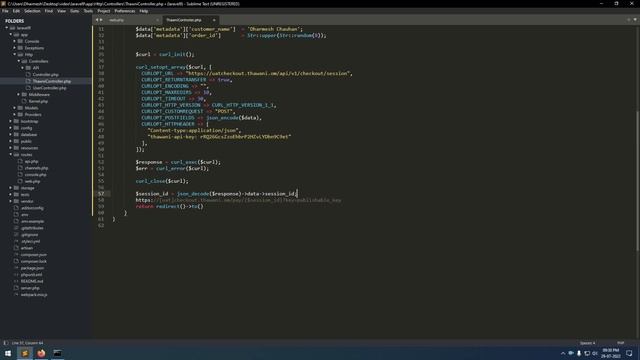640x360 pixels.
Task: Open console.php in sidebar
Action: coord(36,175)
